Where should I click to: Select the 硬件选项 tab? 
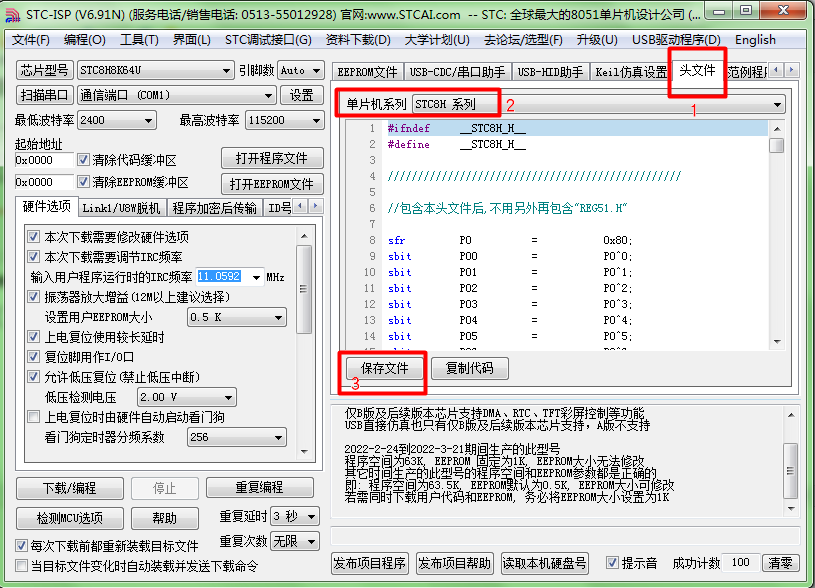[47, 206]
